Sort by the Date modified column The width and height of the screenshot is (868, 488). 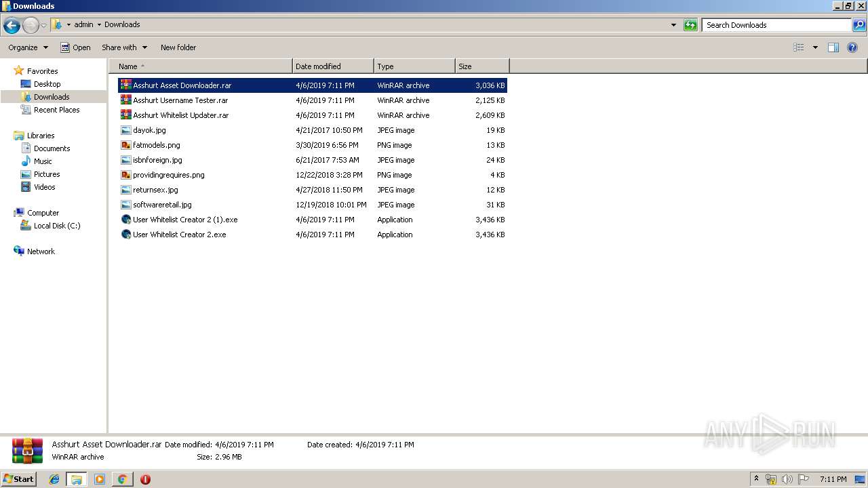333,66
